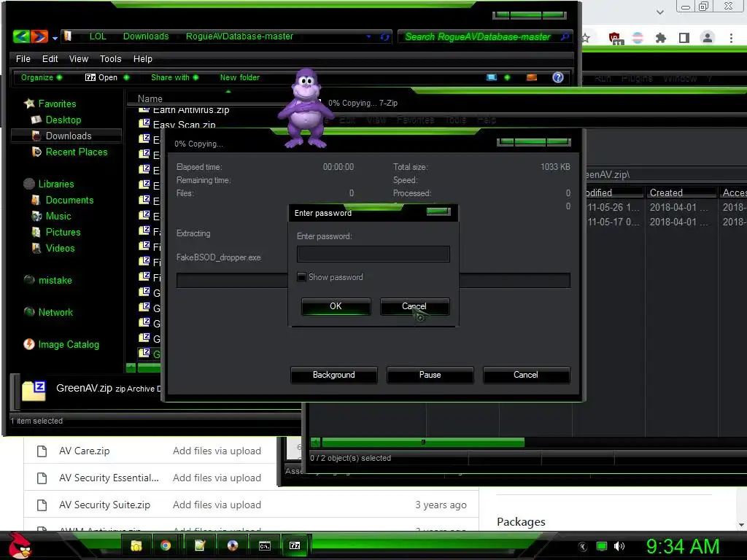Click the Background button in copying dialog
This screenshot has height=560, width=747.
[x=334, y=375]
